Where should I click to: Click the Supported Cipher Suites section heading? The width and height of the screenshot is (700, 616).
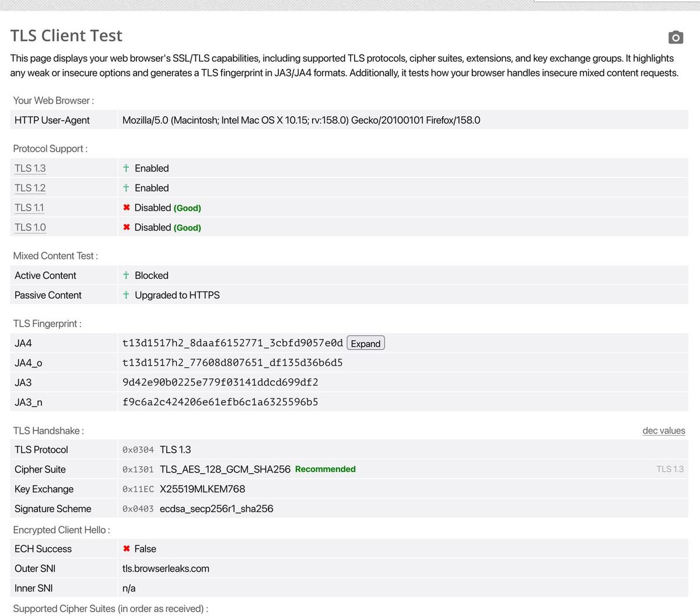tap(110, 608)
